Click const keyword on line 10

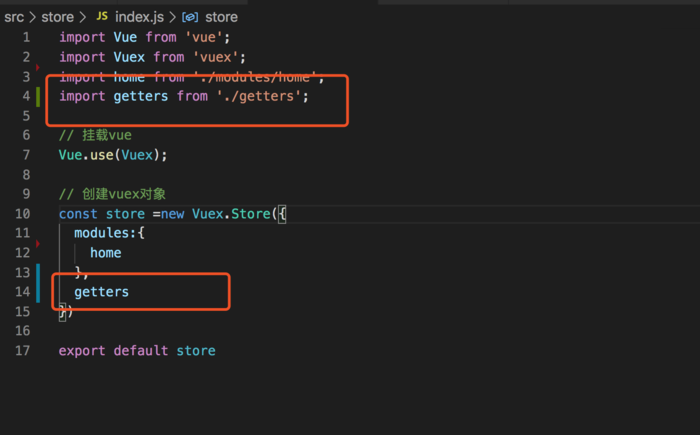click(x=78, y=213)
